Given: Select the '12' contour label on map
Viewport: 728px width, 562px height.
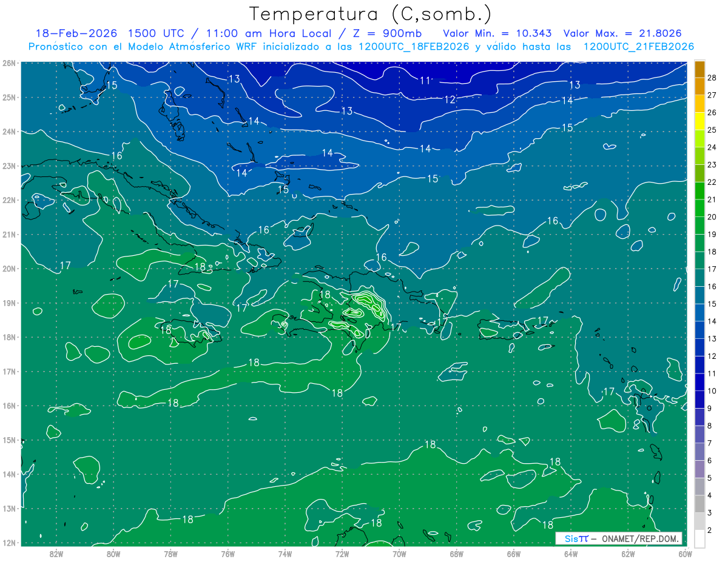Looking at the screenshot, I should [x=450, y=99].
